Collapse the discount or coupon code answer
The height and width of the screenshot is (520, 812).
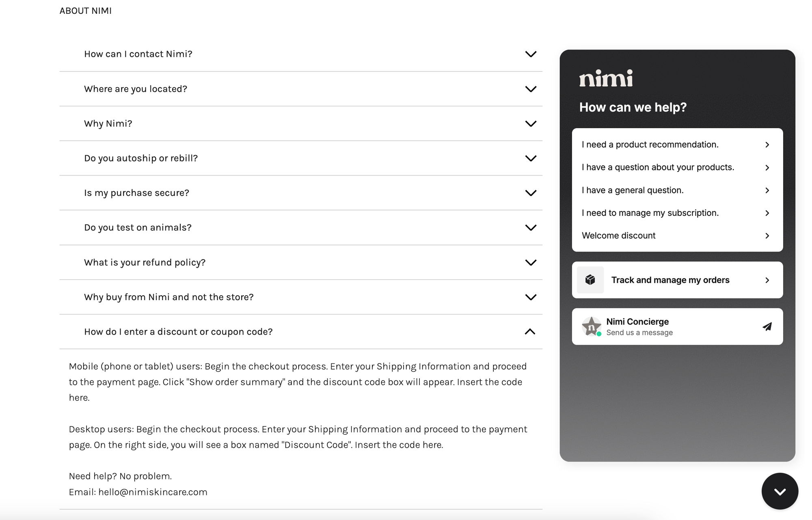coord(530,332)
